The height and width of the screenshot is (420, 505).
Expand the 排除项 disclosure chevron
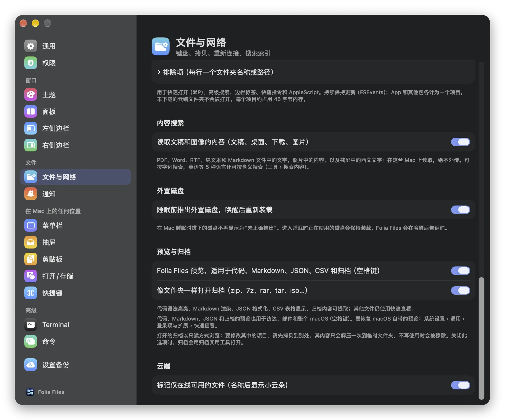159,72
